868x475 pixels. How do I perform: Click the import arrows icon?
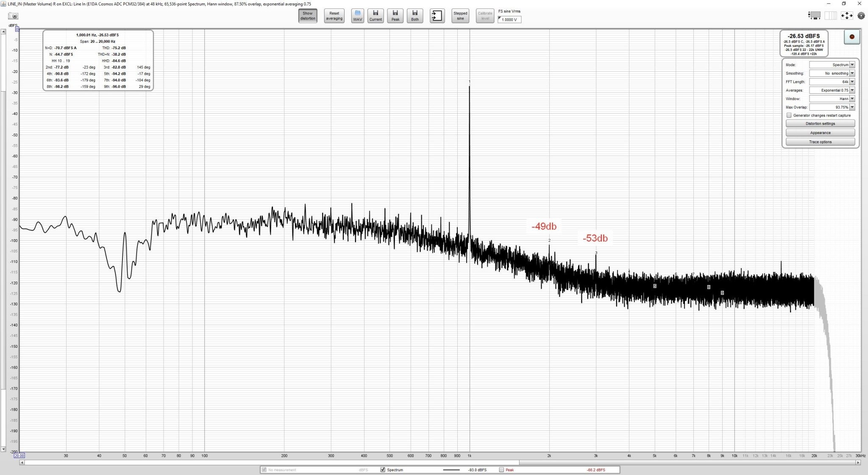[437, 16]
